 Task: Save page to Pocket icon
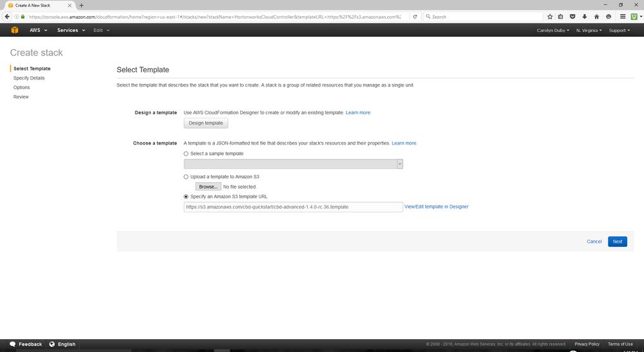click(x=572, y=17)
